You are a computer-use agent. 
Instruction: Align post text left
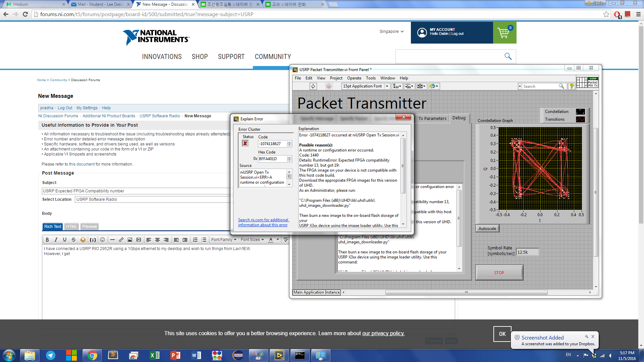pyautogui.click(x=149, y=240)
